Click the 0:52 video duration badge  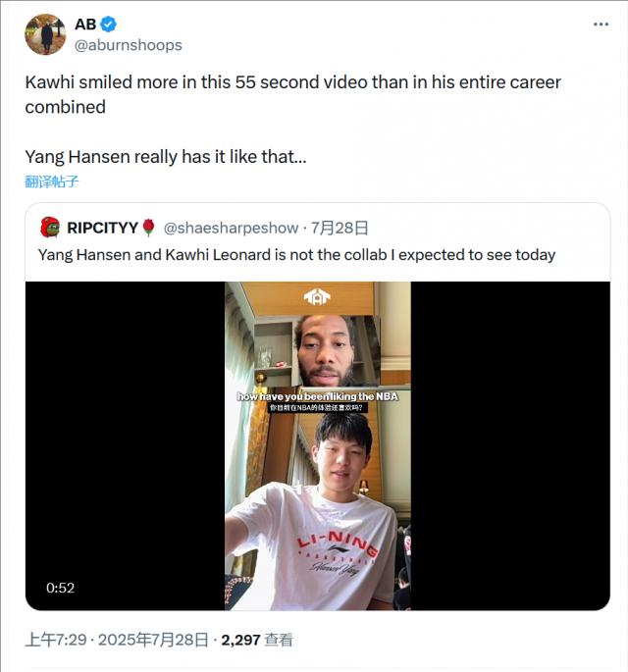[x=61, y=588]
